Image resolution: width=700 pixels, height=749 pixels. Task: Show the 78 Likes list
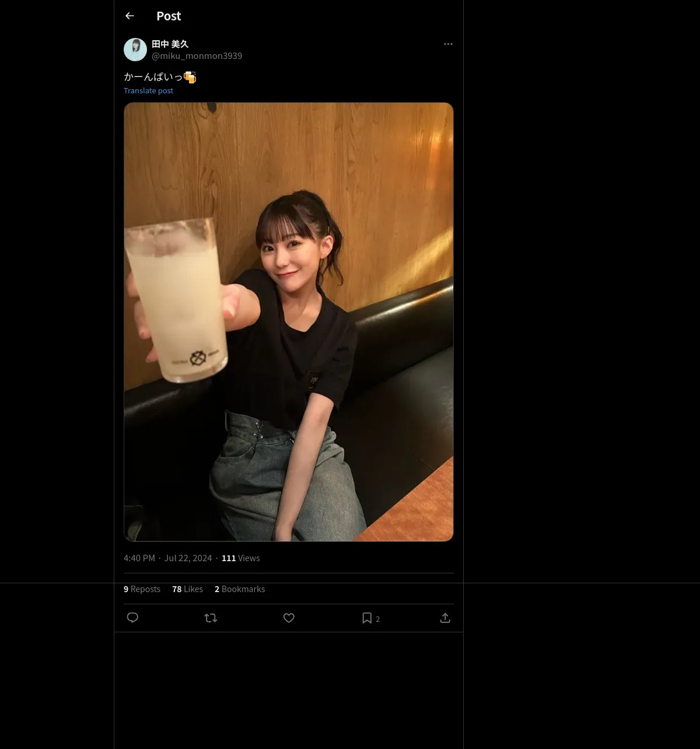tap(187, 589)
